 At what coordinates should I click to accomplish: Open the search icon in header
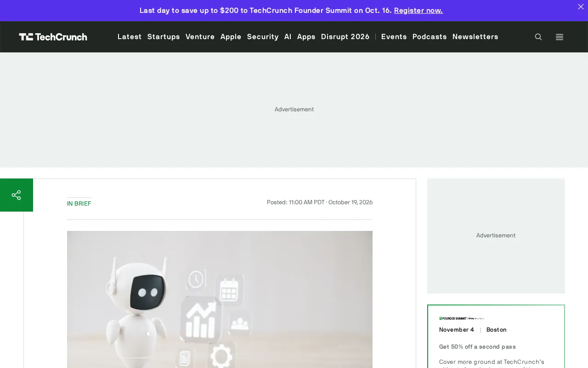[x=538, y=37]
